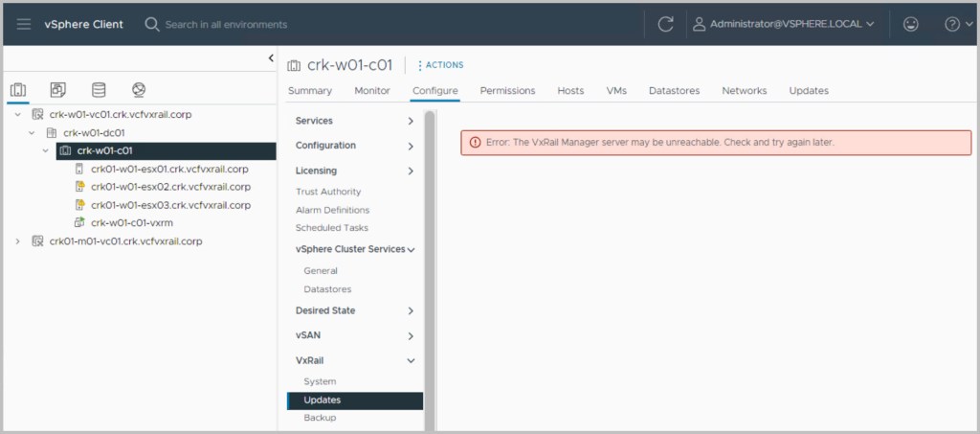
Task: Click the Configure menu vertical scrollbar
Action: coord(430,270)
